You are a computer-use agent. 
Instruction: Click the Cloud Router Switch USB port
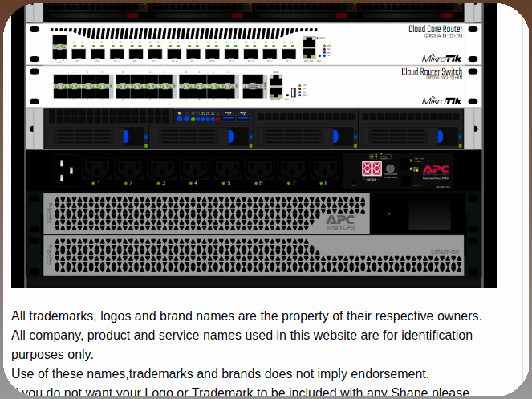point(294,92)
